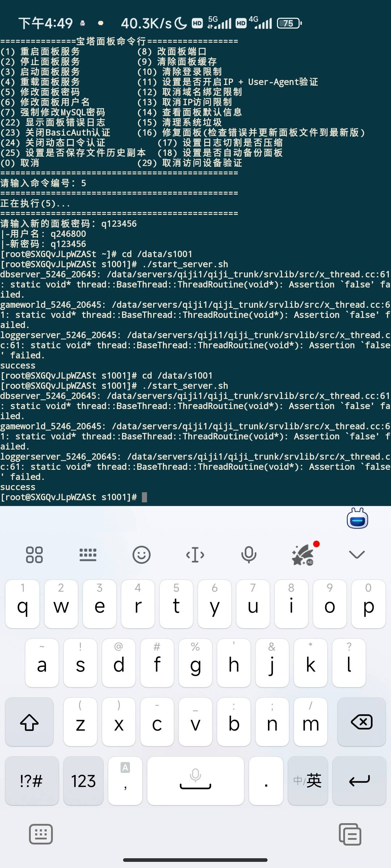Tap the period key
The height and width of the screenshot is (868, 391).
[x=266, y=780]
